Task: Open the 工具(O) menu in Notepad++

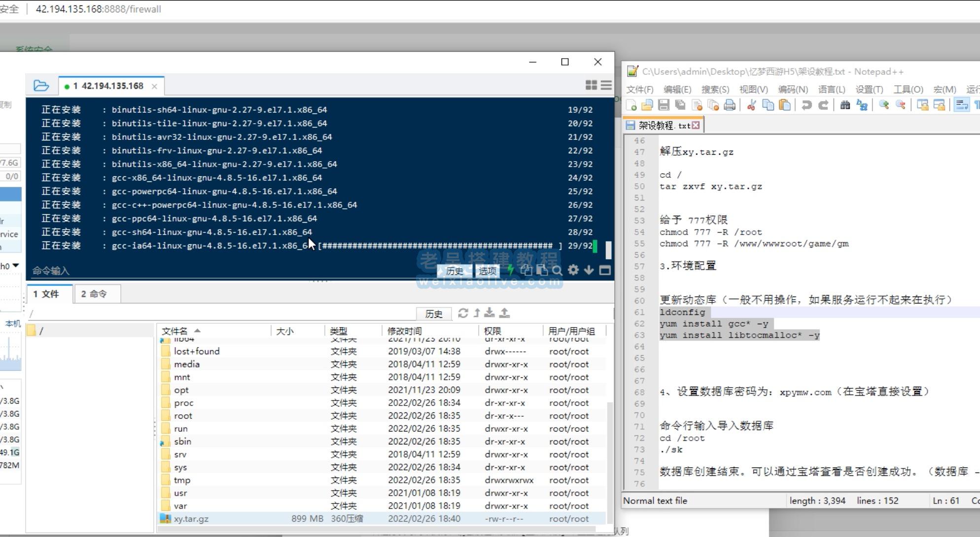Action: click(x=908, y=89)
